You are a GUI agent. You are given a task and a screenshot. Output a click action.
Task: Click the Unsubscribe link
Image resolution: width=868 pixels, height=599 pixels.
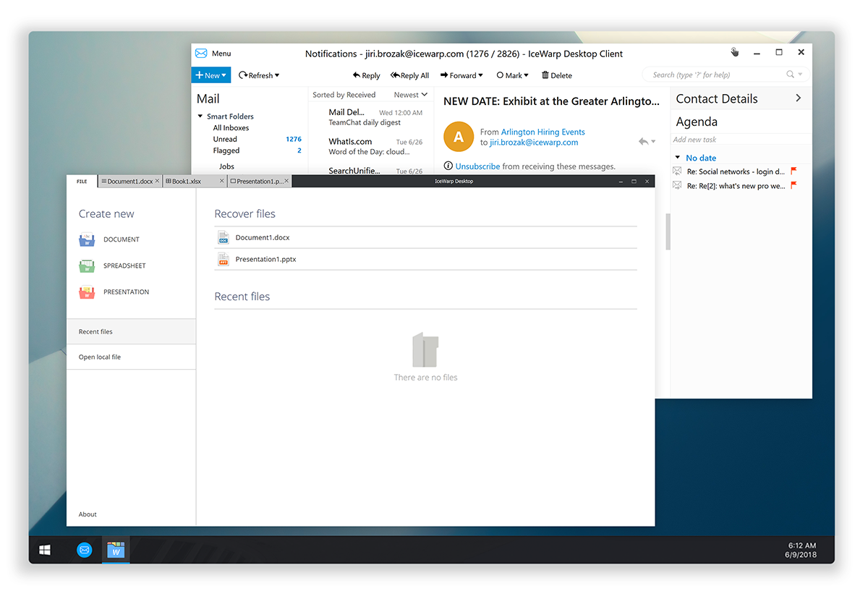coord(477,166)
